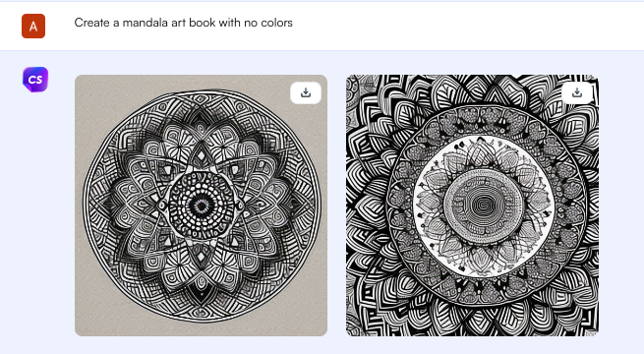
Task: Download the left beige-background mandala image
Action: [306, 92]
